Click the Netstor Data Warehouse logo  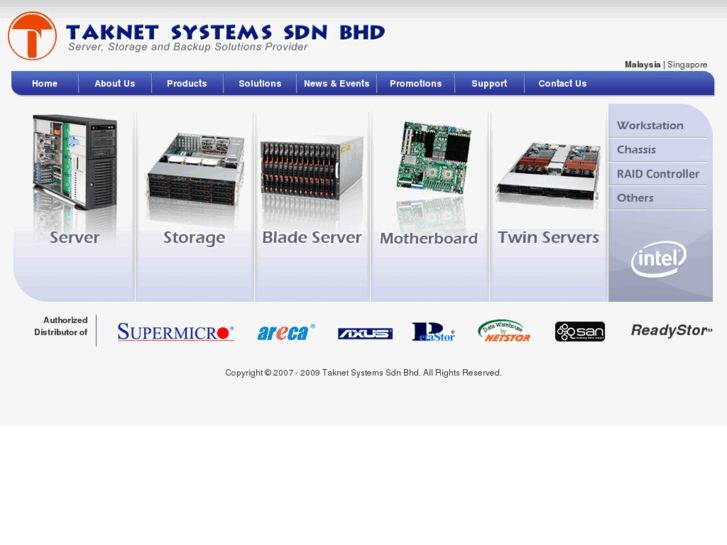pos(504,331)
